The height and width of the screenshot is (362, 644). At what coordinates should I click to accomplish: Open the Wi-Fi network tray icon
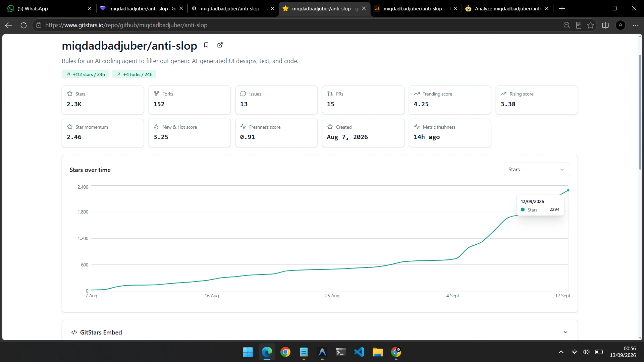[575, 352]
